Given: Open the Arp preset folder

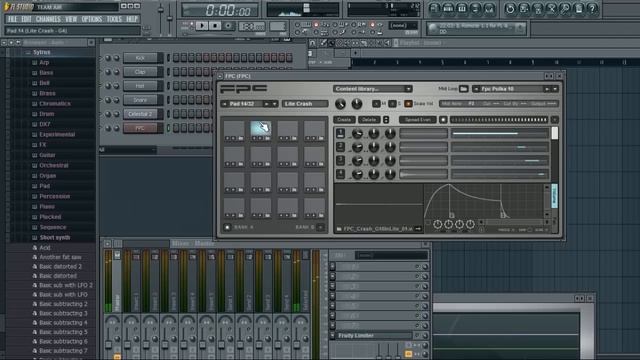Looking at the screenshot, I should point(44,62).
